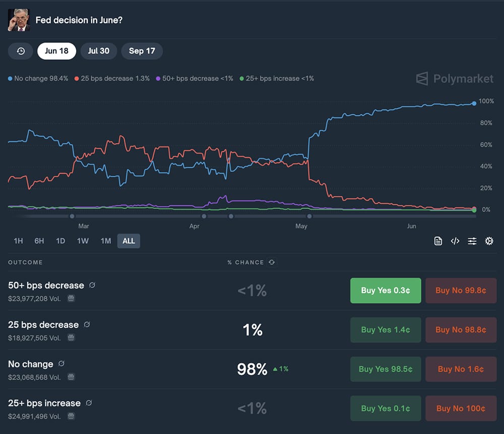Image resolution: width=504 pixels, height=434 pixels.
Task: Click Buy No 1.6¢ button
Action: (461, 369)
